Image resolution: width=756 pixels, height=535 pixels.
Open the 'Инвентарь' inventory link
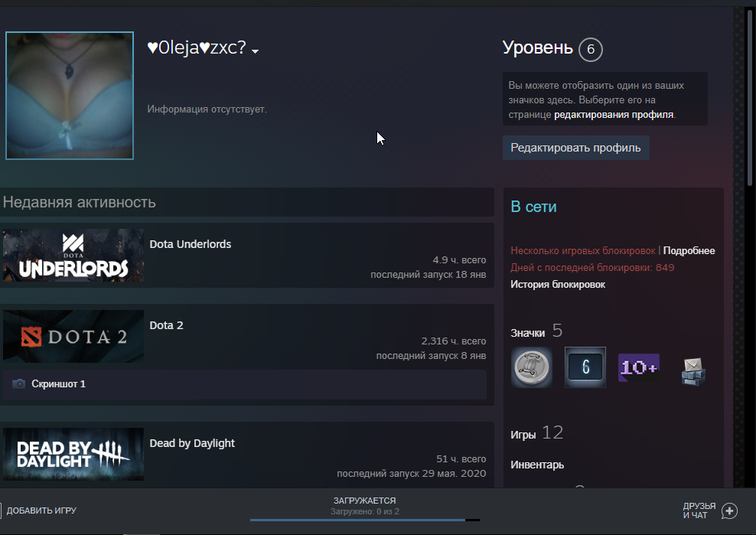click(537, 465)
